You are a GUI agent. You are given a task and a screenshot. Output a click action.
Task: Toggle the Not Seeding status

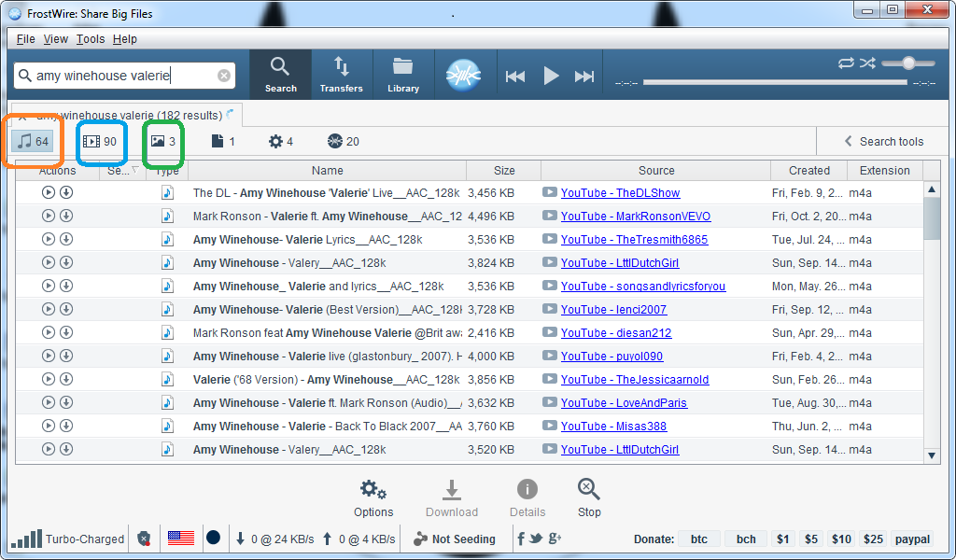click(455, 539)
